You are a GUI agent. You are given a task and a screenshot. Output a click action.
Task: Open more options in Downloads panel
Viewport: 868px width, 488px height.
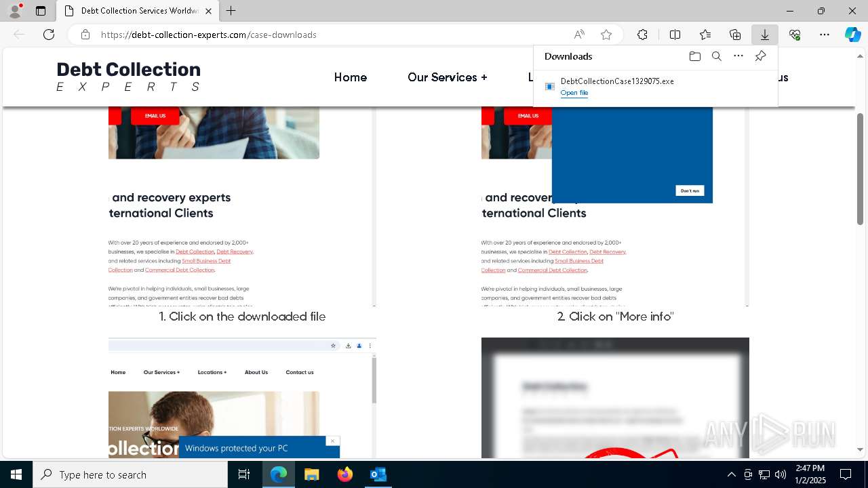click(738, 56)
